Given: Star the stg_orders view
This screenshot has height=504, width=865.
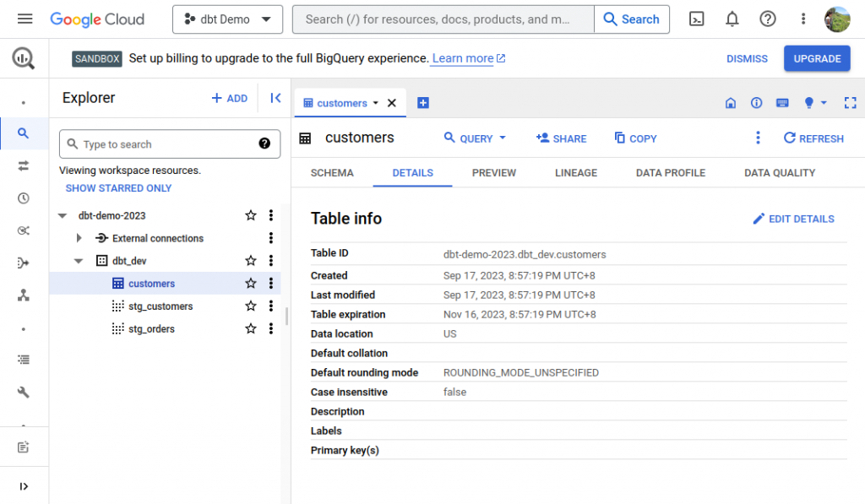Looking at the screenshot, I should 251,328.
